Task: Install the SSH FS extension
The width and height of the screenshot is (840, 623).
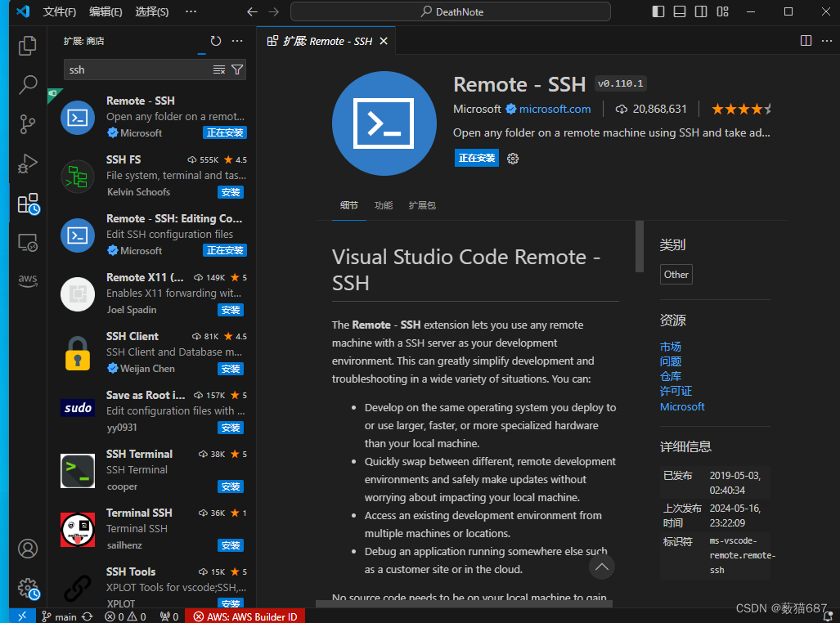Action: pos(231,192)
